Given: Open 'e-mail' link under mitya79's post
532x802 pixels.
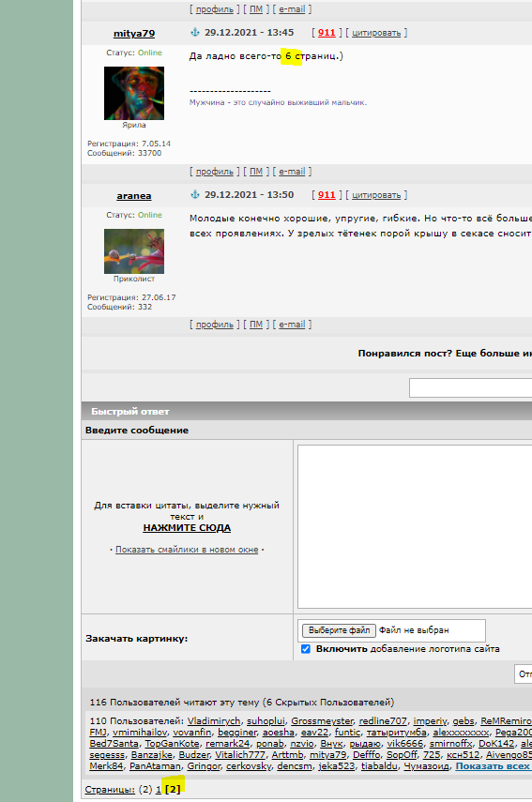Looking at the screenshot, I should tap(292, 172).
